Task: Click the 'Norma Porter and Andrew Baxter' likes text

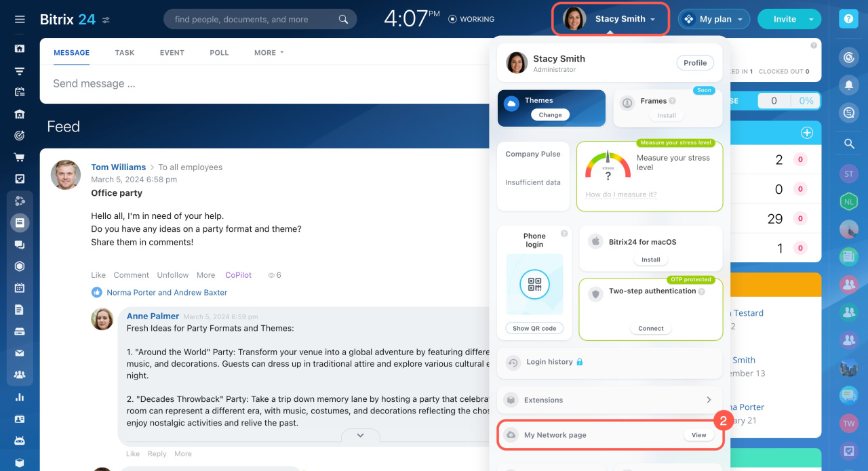Action: pyautogui.click(x=167, y=293)
